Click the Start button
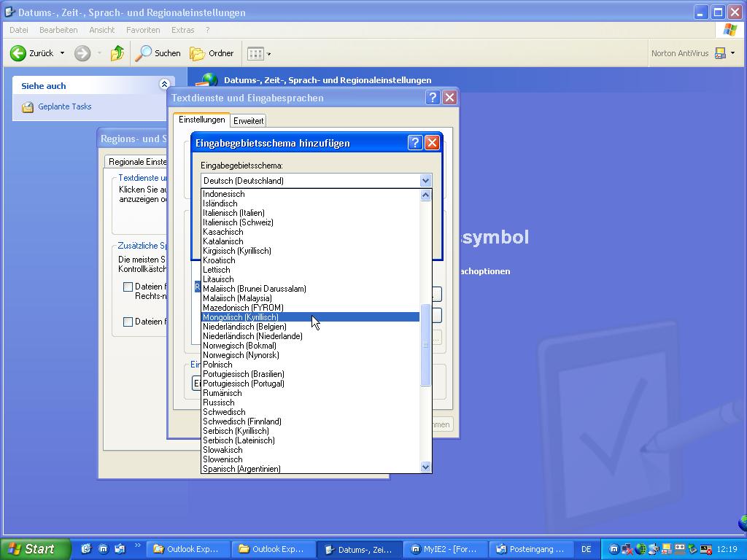Screen dimensions: 747x560 35,549
